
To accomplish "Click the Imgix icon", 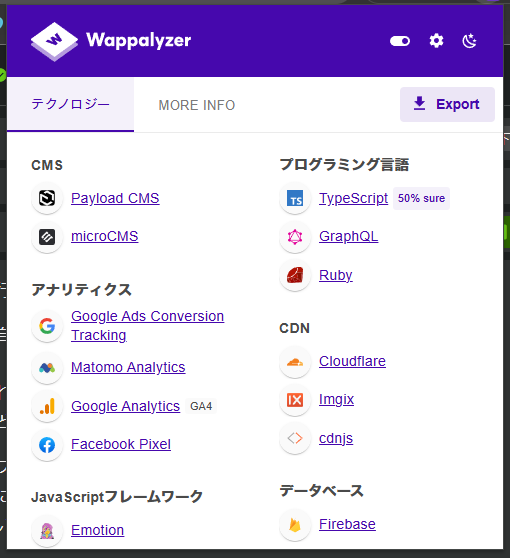I will [295, 400].
